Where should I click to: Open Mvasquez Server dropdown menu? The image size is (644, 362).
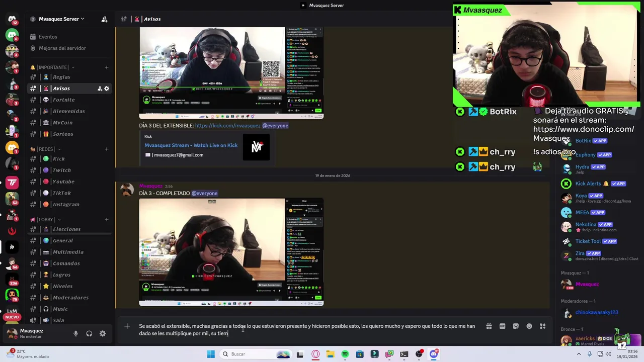point(61,19)
